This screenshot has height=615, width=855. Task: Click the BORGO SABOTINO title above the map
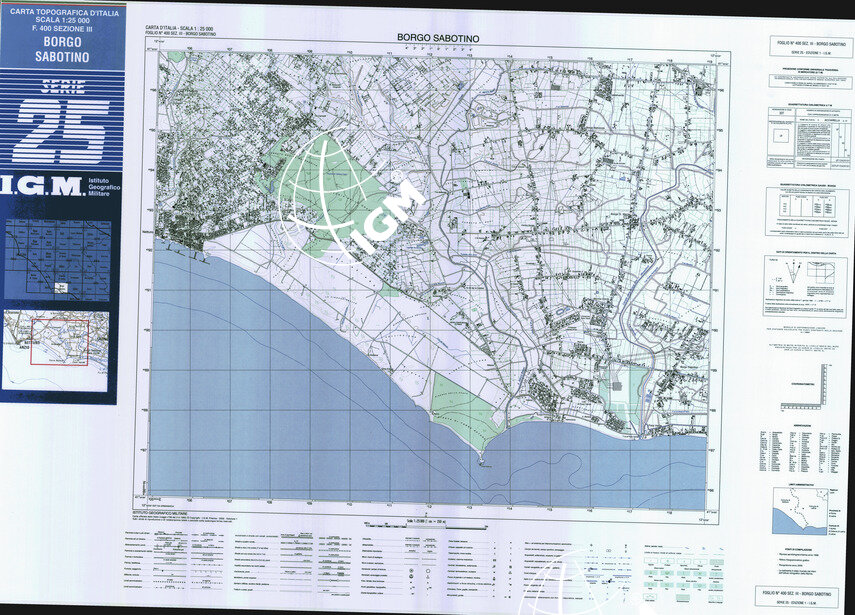pyautogui.click(x=440, y=38)
